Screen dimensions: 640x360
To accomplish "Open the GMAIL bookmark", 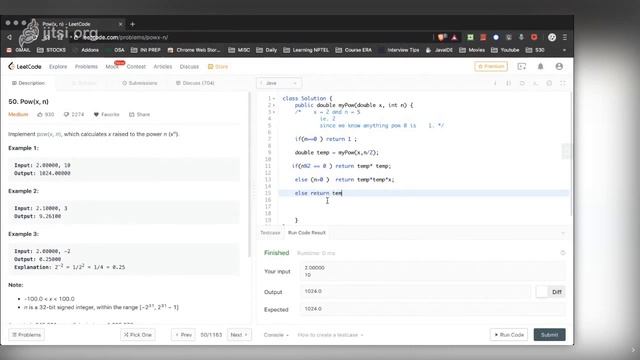I will (x=19, y=50).
